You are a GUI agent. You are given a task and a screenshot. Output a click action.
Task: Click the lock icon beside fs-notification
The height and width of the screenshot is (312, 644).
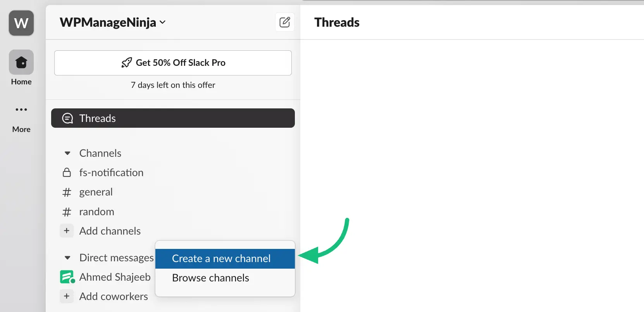(67, 173)
